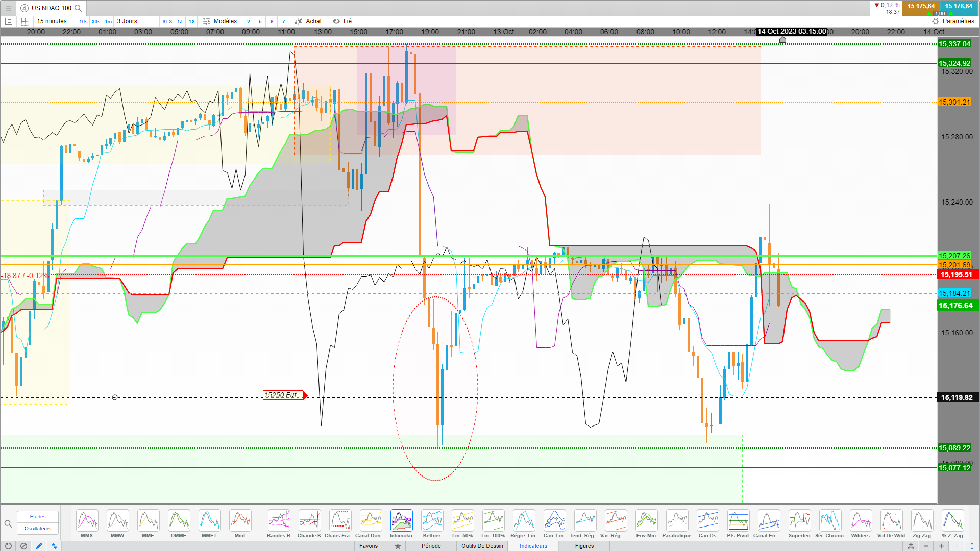This screenshot has height=551, width=980.
Task: Click the refresh arrow icon bottom-left
Action: (x=8, y=546)
